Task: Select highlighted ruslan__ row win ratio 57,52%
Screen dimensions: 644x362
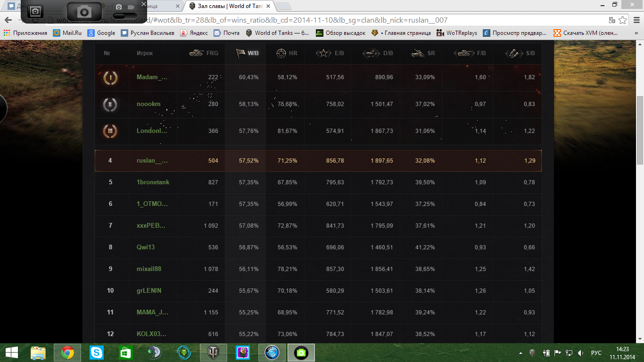Action: tap(249, 161)
